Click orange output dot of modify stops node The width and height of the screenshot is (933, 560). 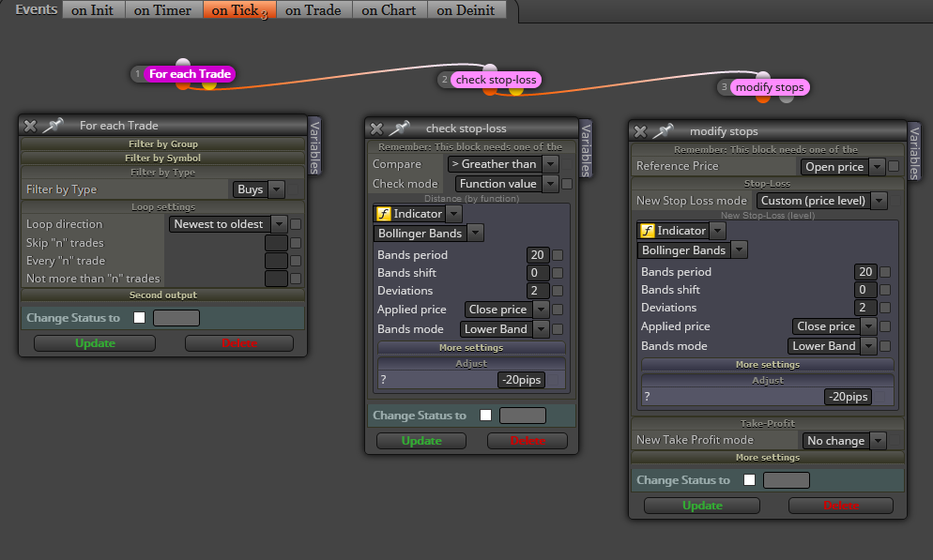click(763, 98)
